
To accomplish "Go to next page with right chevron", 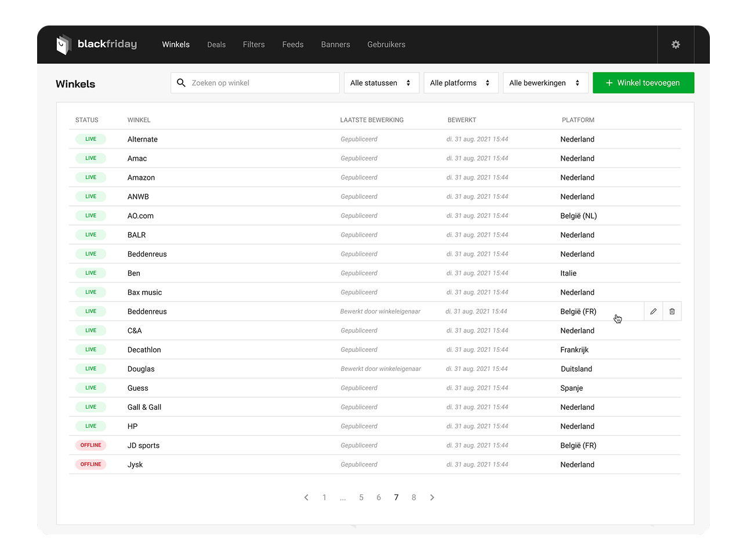I will tap(432, 497).
